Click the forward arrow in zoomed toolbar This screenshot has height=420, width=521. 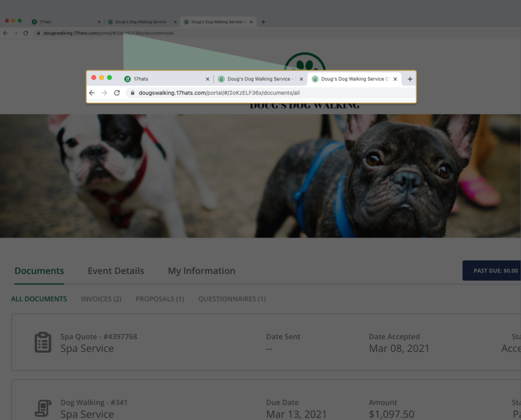coord(104,93)
